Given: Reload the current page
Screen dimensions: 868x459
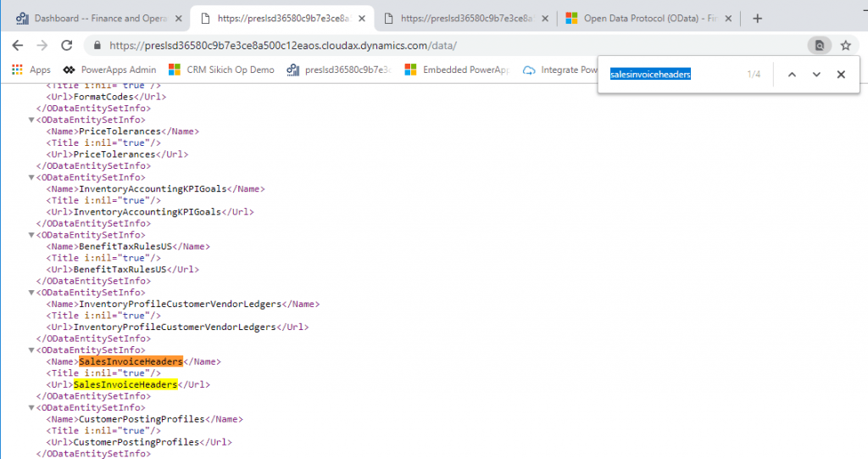Looking at the screenshot, I should tap(66, 46).
